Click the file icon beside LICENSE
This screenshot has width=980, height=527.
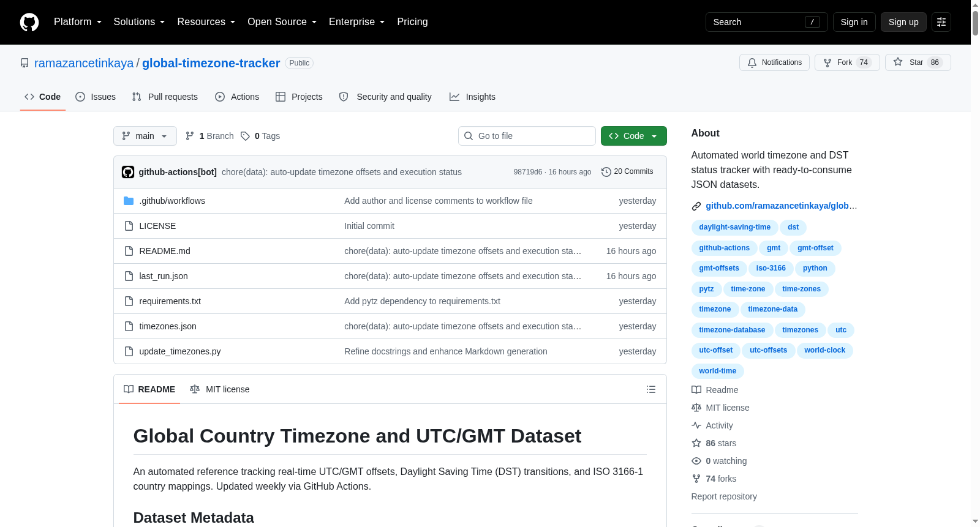(x=129, y=226)
